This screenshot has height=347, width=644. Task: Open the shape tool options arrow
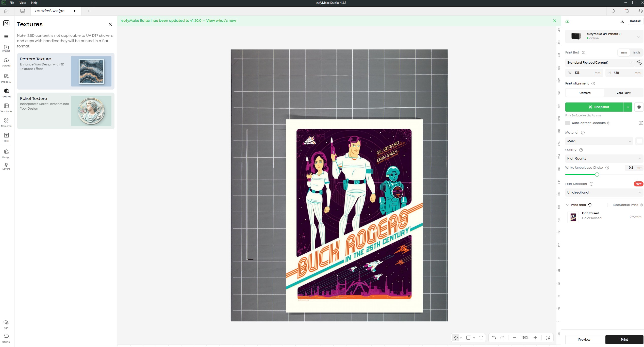tap(474, 338)
